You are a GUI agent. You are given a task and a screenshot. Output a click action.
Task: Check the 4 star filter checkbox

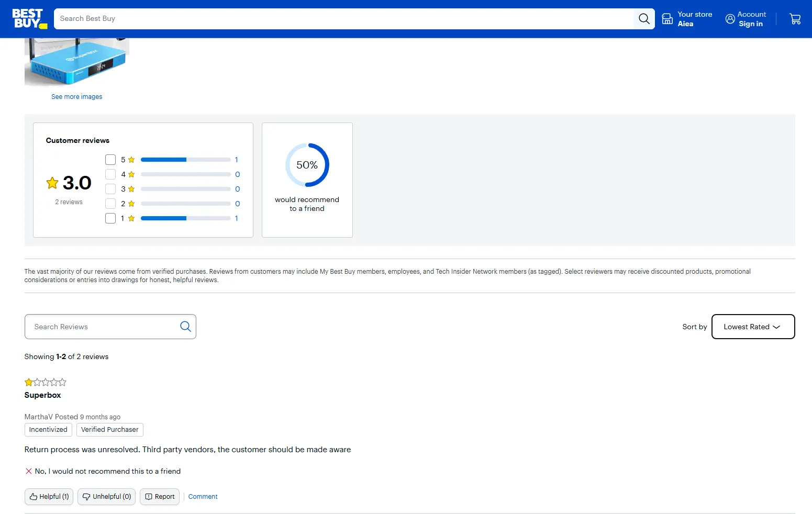pyautogui.click(x=110, y=174)
